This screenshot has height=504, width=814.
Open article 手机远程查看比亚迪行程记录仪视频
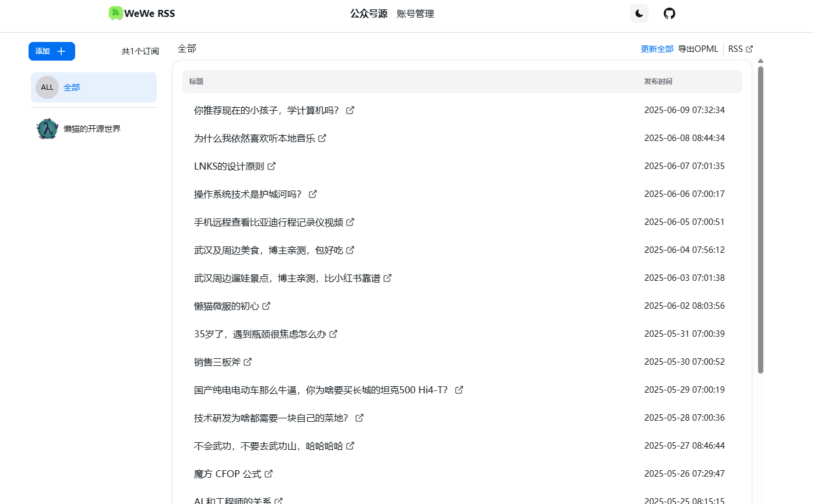point(269,222)
